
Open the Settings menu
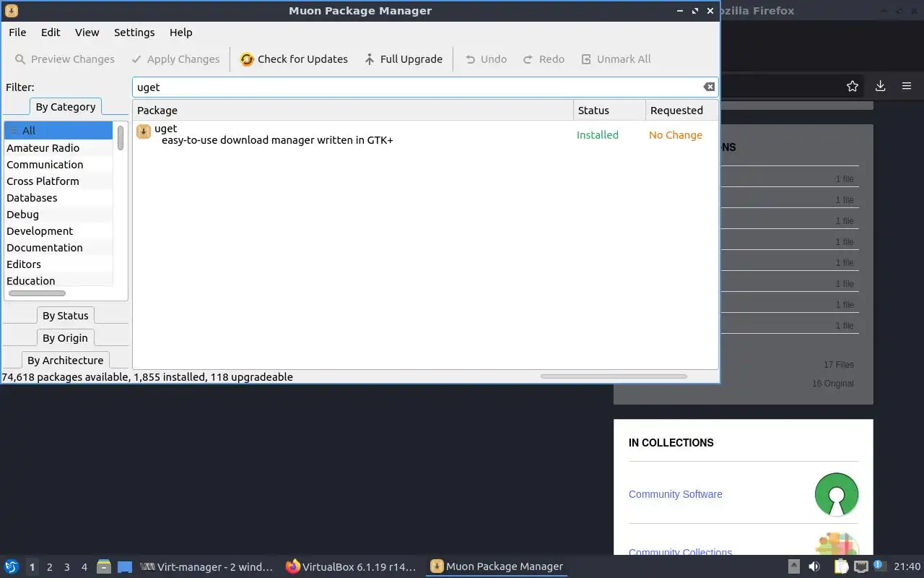pos(134,33)
